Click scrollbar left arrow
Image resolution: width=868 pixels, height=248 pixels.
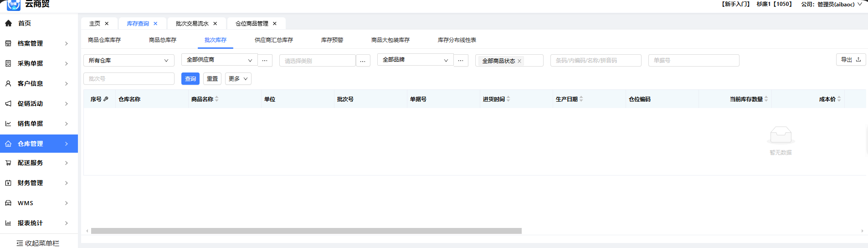pyautogui.click(x=87, y=231)
